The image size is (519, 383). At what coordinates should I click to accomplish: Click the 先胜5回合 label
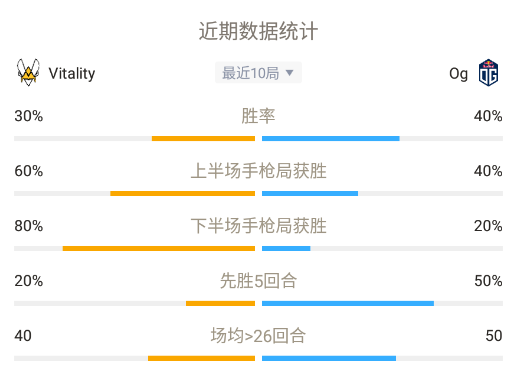click(x=258, y=281)
